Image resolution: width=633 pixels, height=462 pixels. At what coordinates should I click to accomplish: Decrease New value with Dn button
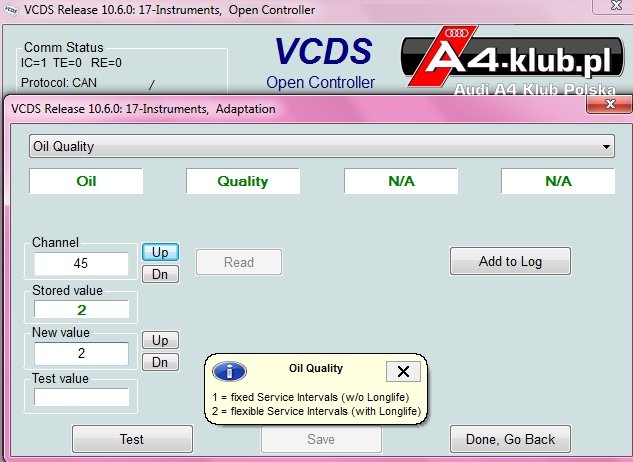(160, 362)
